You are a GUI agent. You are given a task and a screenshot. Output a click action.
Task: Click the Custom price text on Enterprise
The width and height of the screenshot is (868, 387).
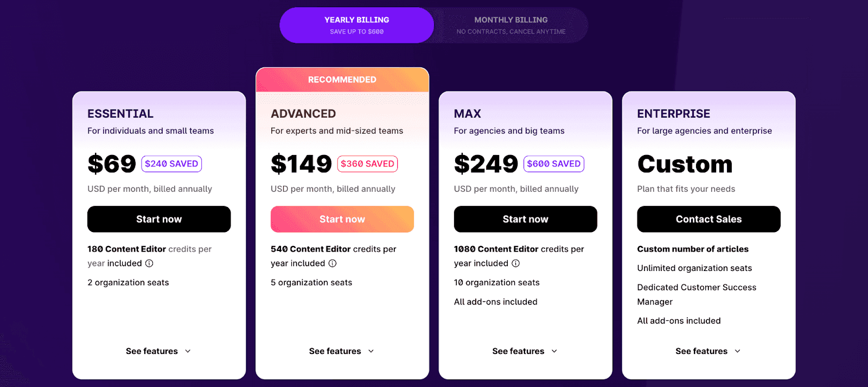pyautogui.click(x=685, y=164)
